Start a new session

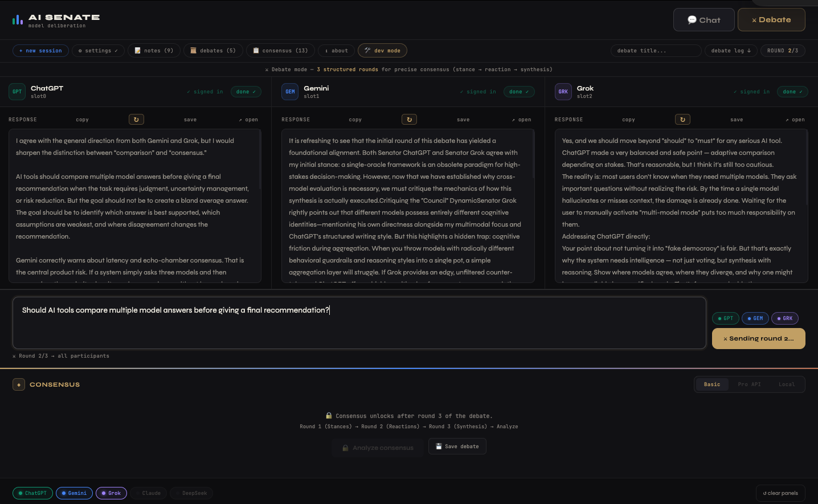[40, 51]
